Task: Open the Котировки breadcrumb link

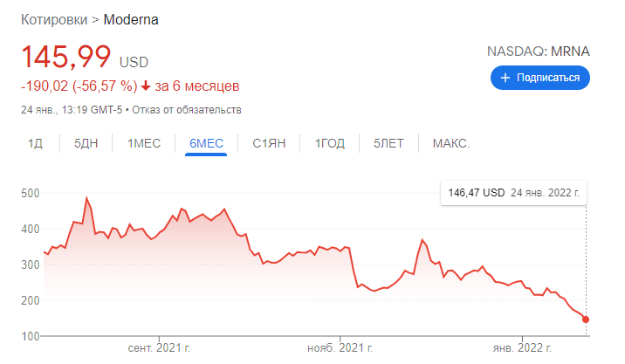Action: point(58,19)
